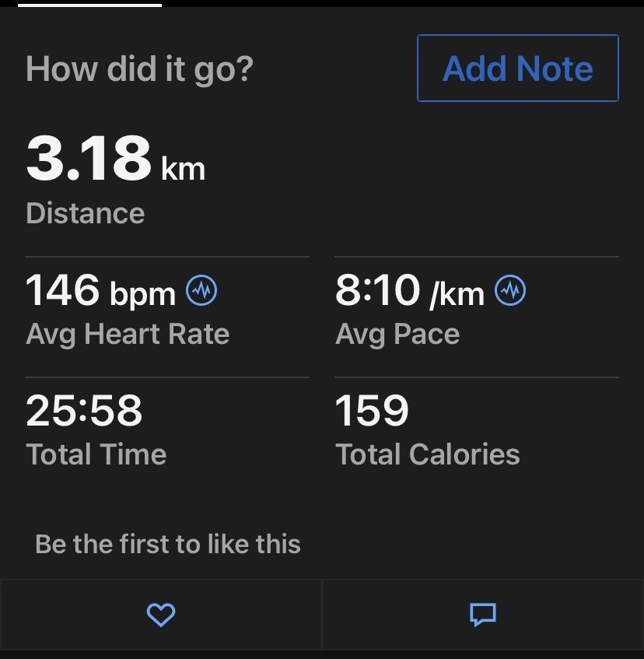The image size is (644, 659).
Task: Tap the 8:10 average pace value
Action: point(378,291)
